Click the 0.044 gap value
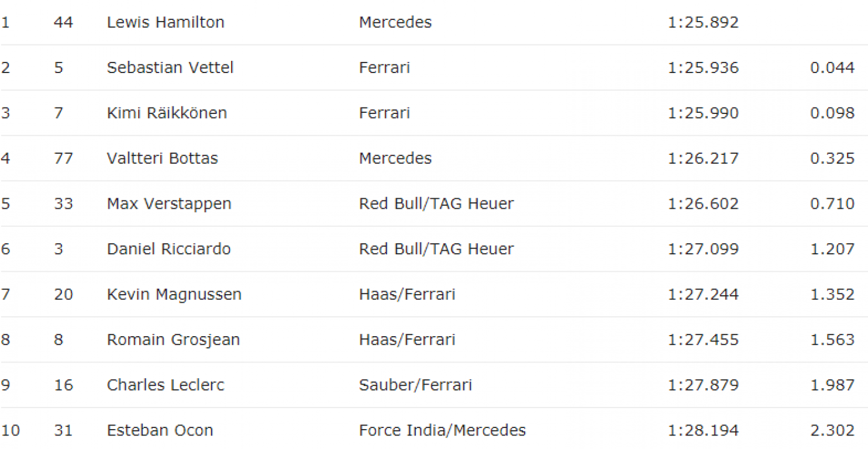868x449 pixels. point(832,67)
